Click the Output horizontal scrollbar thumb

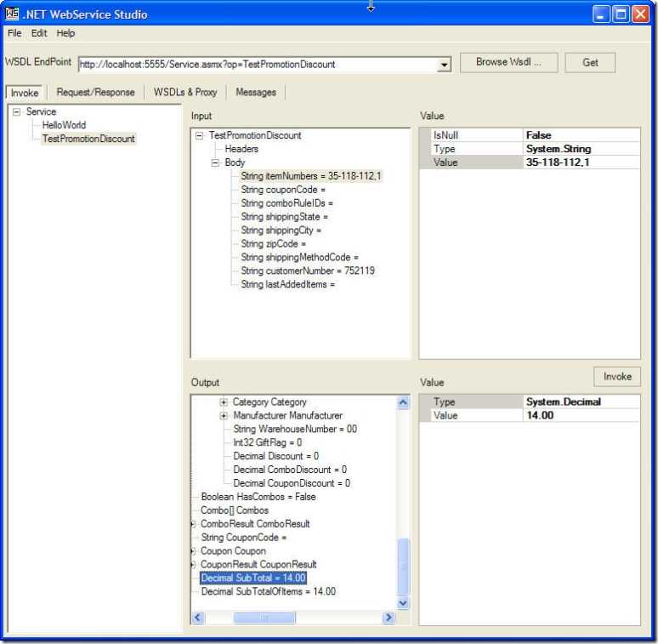264,617
